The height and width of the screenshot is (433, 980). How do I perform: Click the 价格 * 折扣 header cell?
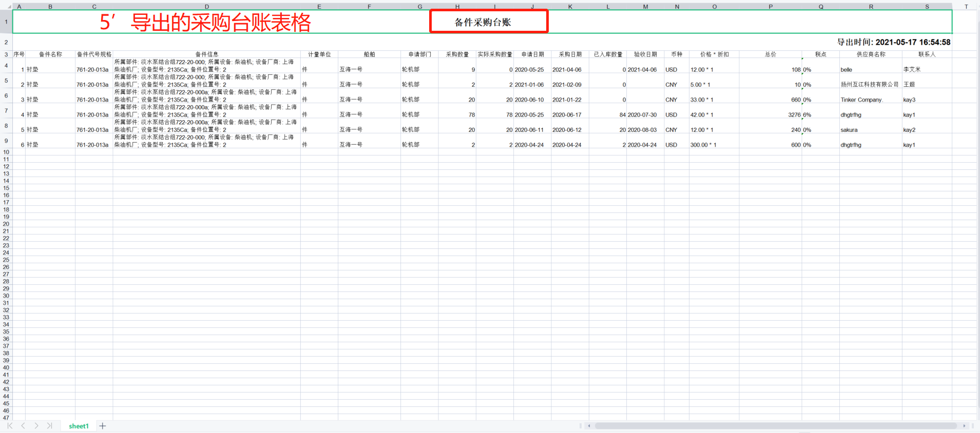point(714,54)
